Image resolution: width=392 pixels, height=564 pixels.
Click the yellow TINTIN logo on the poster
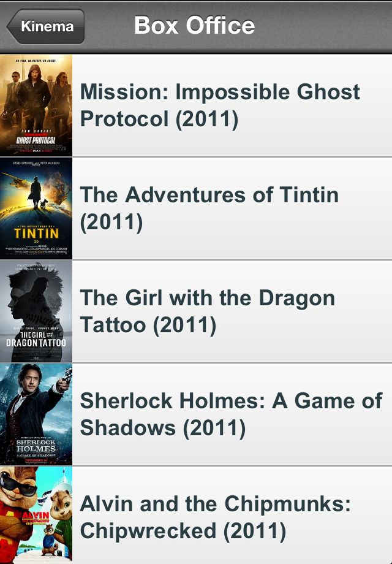[x=36, y=233]
